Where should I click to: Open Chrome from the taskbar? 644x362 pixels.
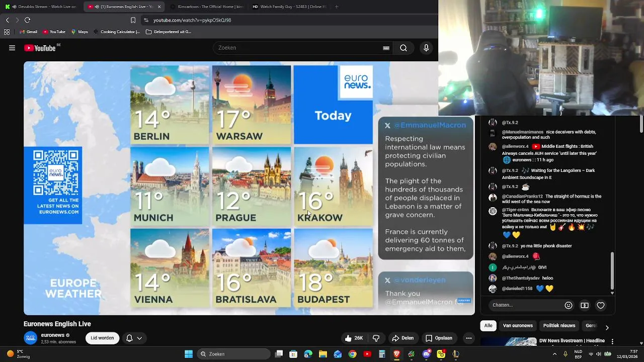coord(352,354)
